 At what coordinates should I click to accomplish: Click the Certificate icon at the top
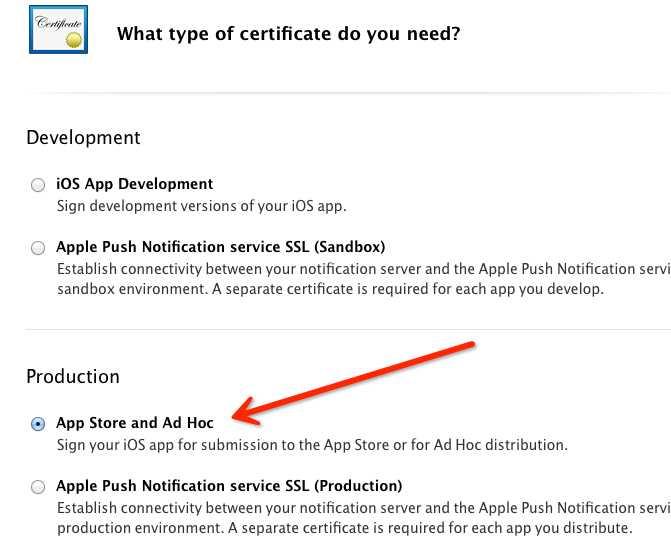point(59,30)
